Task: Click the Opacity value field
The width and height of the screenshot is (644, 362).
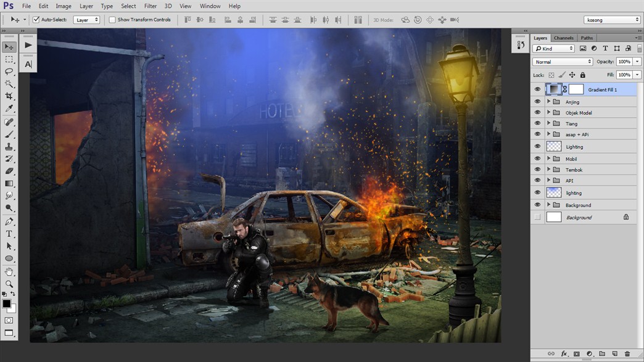Action: [x=624, y=62]
